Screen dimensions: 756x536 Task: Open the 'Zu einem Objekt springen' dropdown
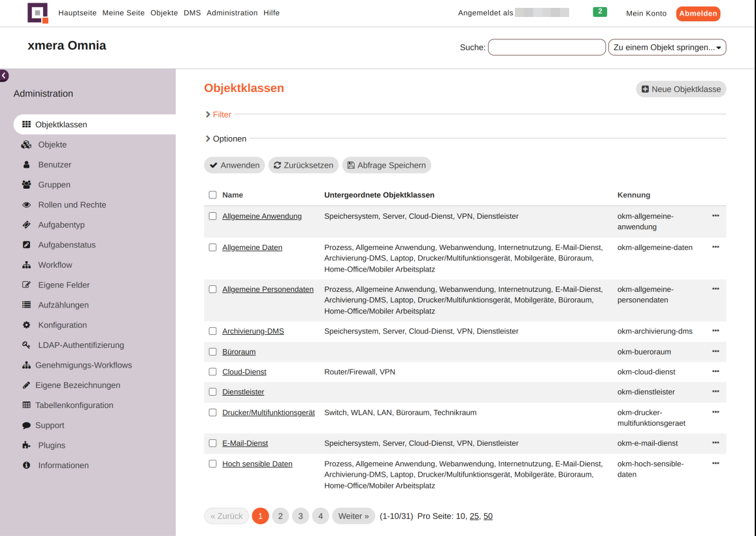click(x=666, y=48)
